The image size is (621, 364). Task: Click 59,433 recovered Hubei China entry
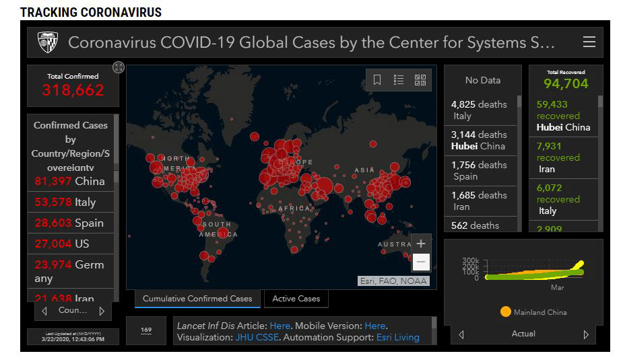pos(563,116)
